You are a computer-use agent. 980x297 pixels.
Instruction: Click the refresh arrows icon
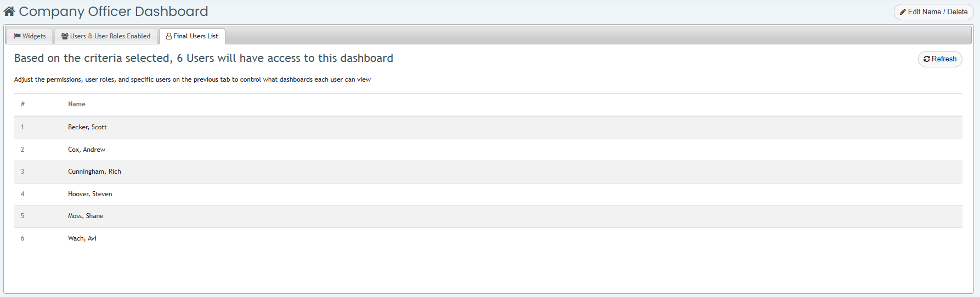pyautogui.click(x=927, y=59)
